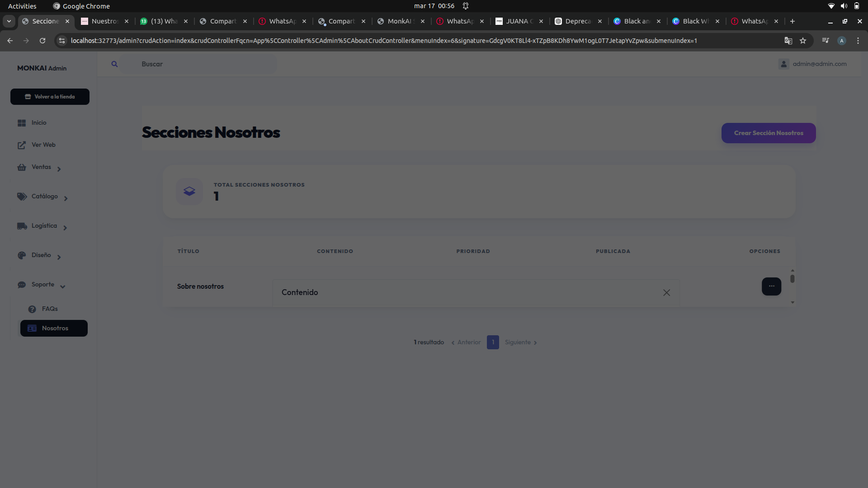Click the Chrome translate page icon
The height and width of the screenshot is (488, 868).
[x=788, y=41]
